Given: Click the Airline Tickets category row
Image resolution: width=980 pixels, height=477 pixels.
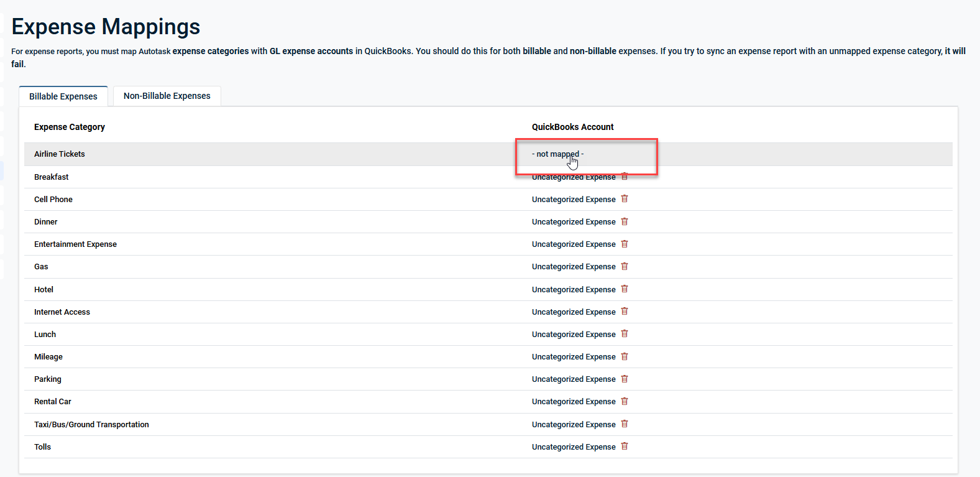Looking at the screenshot, I should pyautogui.click(x=60, y=154).
